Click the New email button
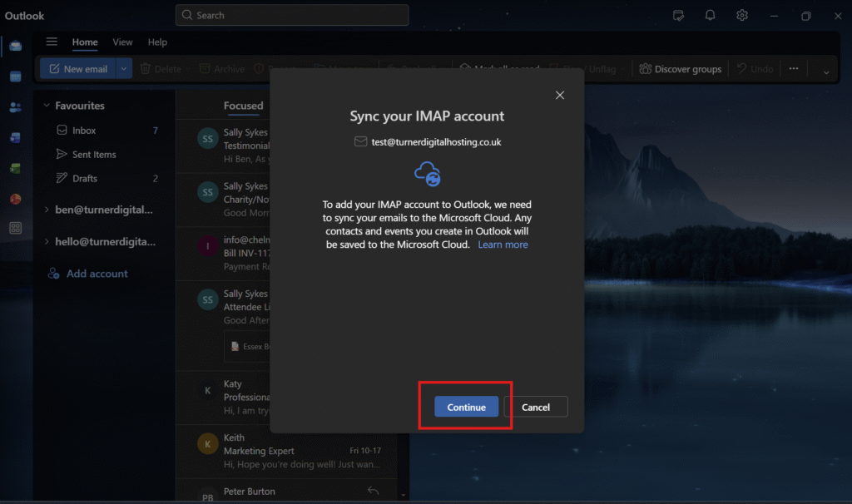 coord(78,69)
